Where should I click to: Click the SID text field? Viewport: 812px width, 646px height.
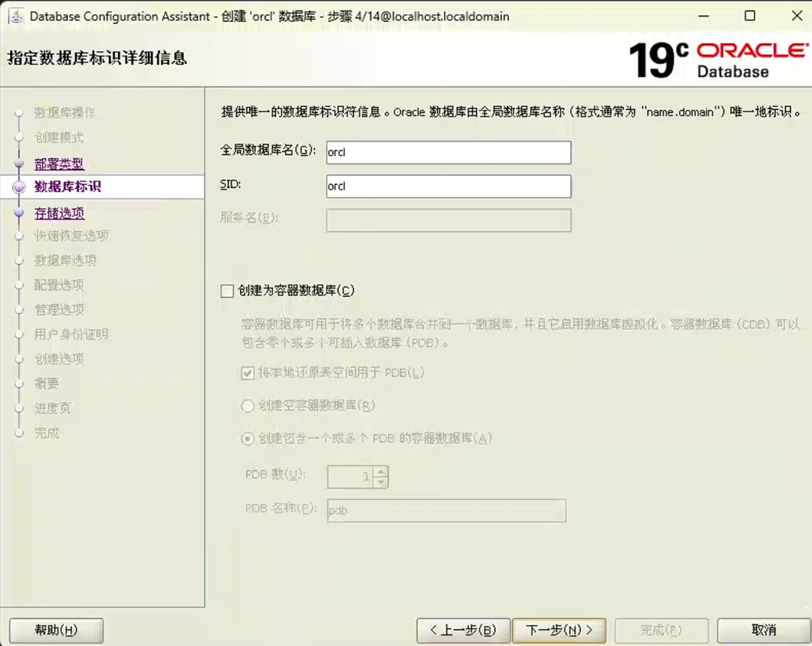click(x=448, y=186)
